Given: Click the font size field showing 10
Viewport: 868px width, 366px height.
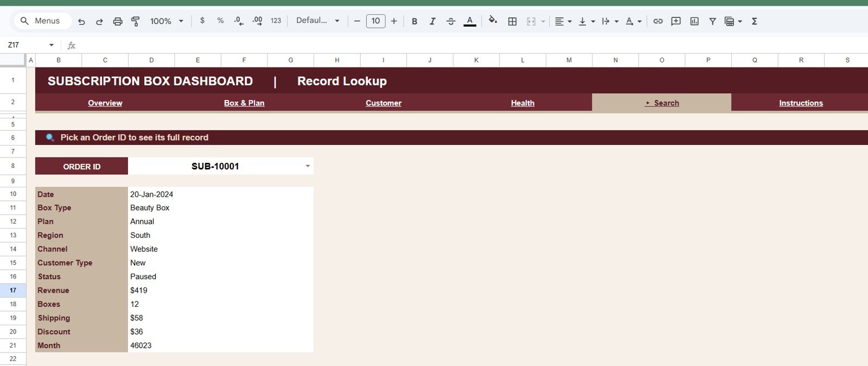Looking at the screenshot, I should [375, 21].
